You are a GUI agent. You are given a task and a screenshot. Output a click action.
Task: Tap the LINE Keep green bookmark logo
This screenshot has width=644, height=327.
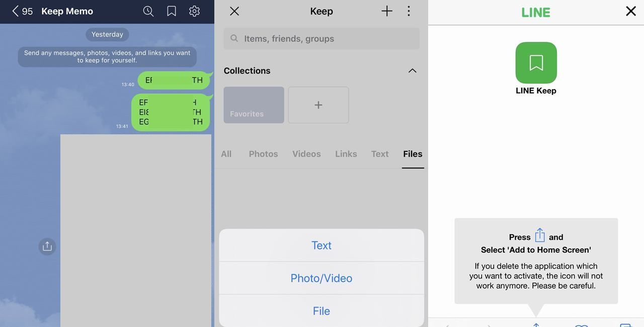[536, 62]
